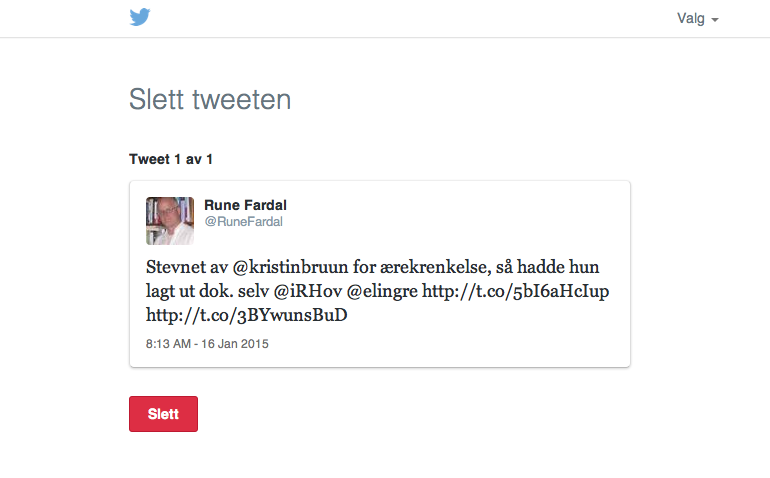Click the caret arrow beside Valg
The width and height of the screenshot is (770, 478).
pos(715,20)
